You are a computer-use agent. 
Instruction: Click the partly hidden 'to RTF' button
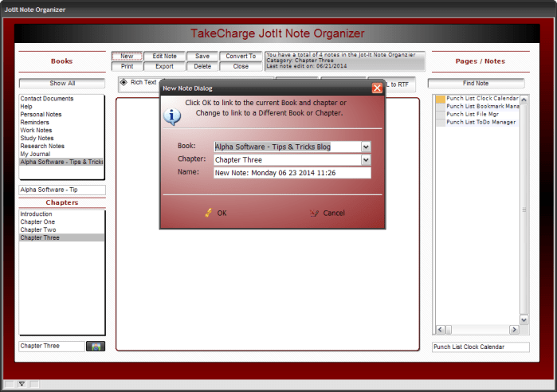pyautogui.click(x=400, y=84)
